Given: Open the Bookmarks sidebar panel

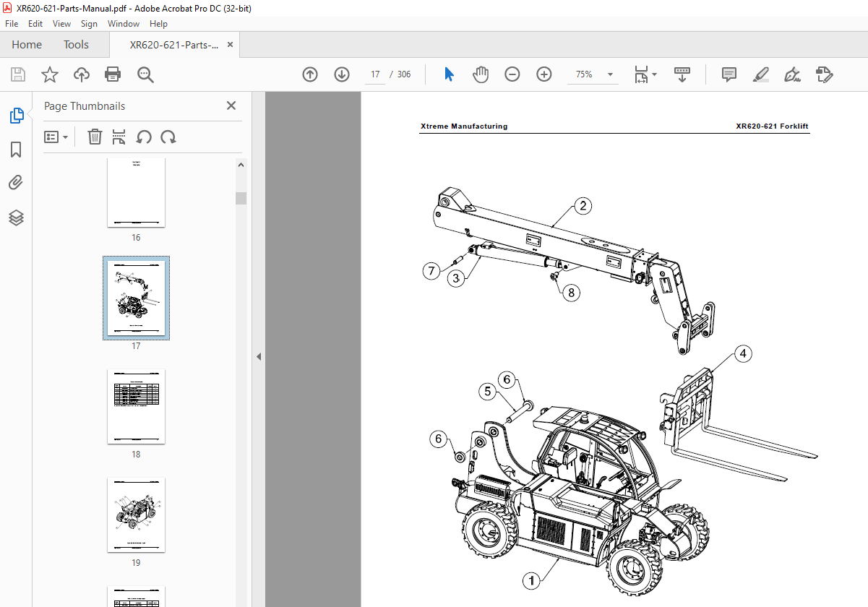Looking at the screenshot, I should click(x=16, y=150).
